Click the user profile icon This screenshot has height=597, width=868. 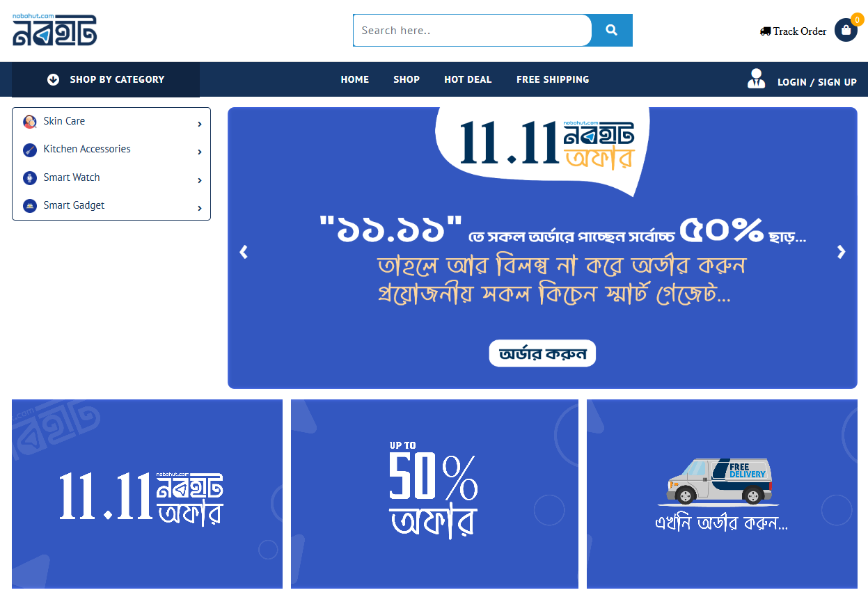pos(756,79)
